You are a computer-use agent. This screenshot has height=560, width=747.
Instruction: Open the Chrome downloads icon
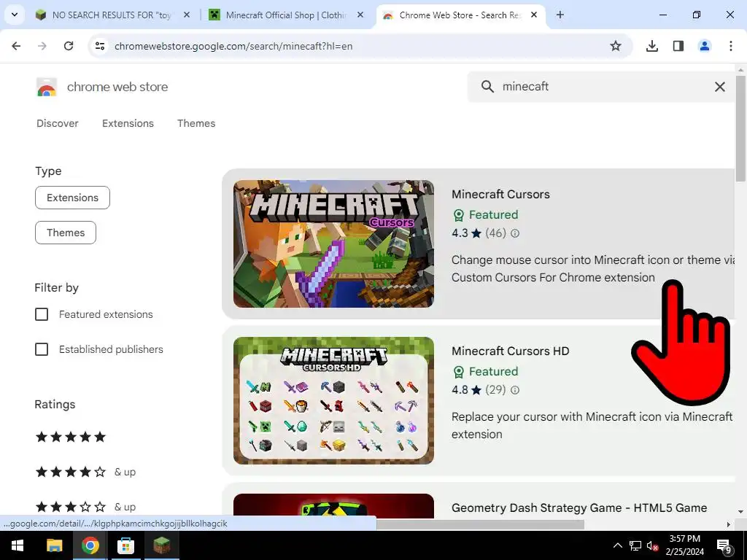coord(652,46)
